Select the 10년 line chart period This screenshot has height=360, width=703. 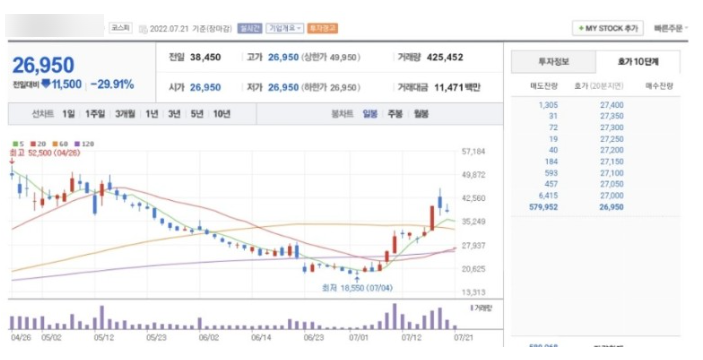[x=221, y=114]
